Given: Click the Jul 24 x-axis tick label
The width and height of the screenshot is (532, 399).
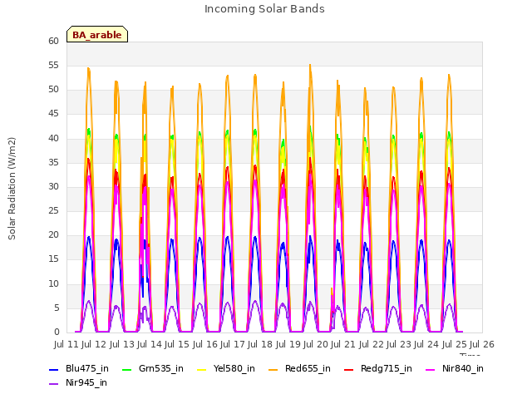Looking at the screenshot, I should (x=426, y=344).
